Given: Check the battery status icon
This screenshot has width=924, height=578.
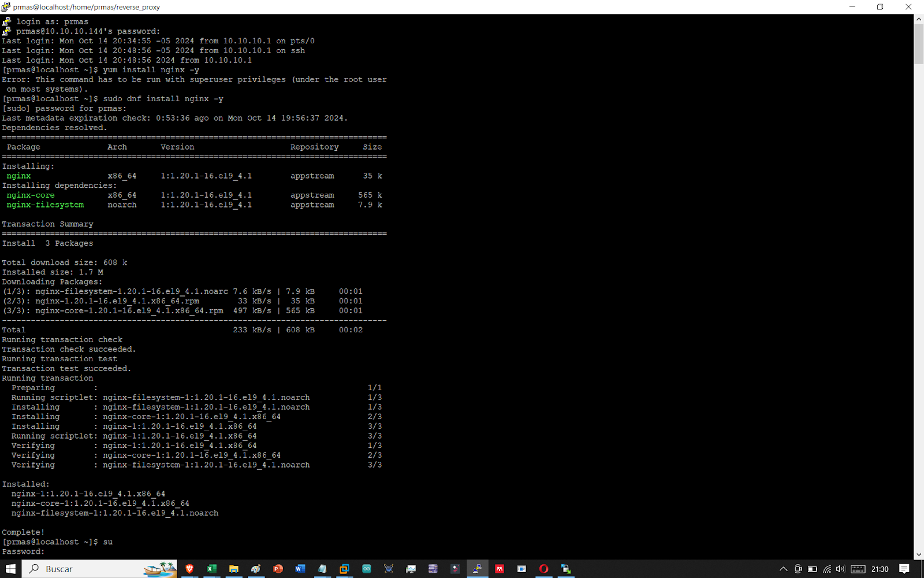Looking at the screenshot, I should point(813,569).
